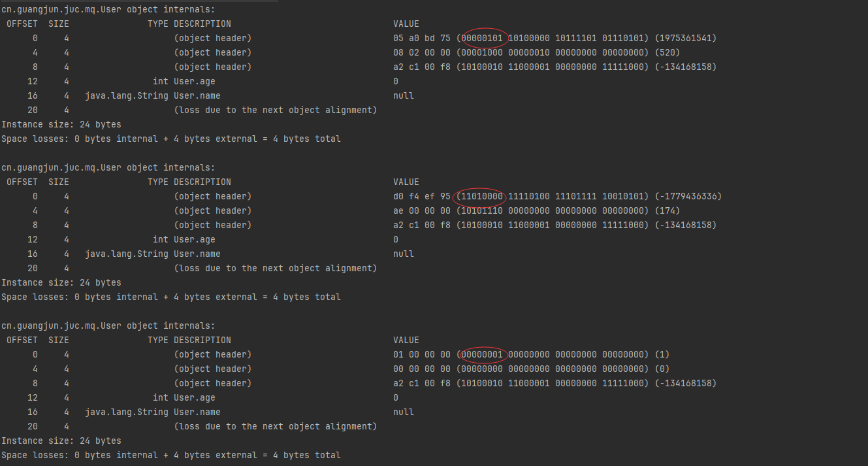Select the red-circled 11010000 bits
868x466 pixels.
(x=483, y=197)
